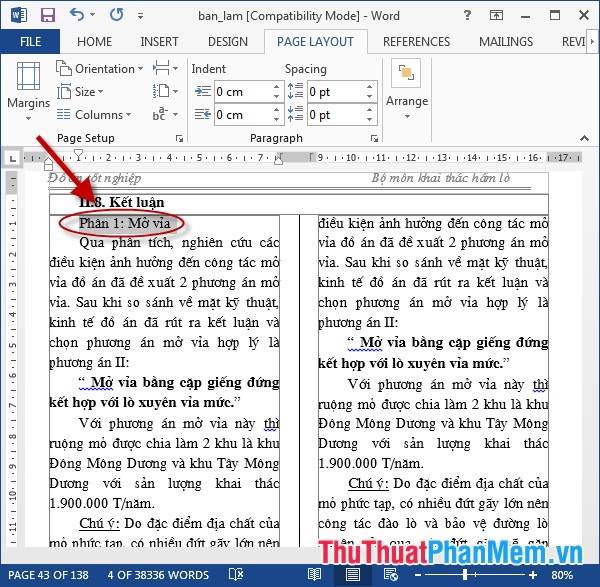Open the Columns dropdown
The image size is (600, 587).
94,114
